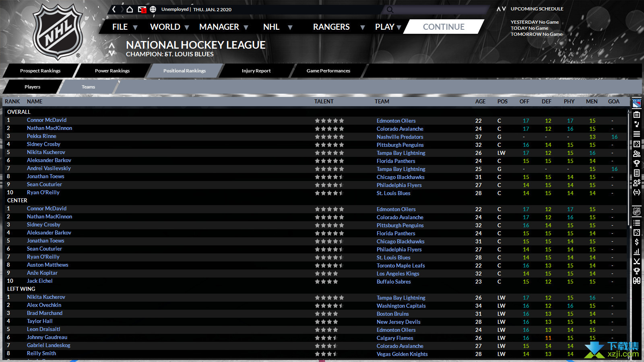This screenshot has height=362, width=644.
Task: Open the Rangers trophy icon
Action: click(637, 163)
